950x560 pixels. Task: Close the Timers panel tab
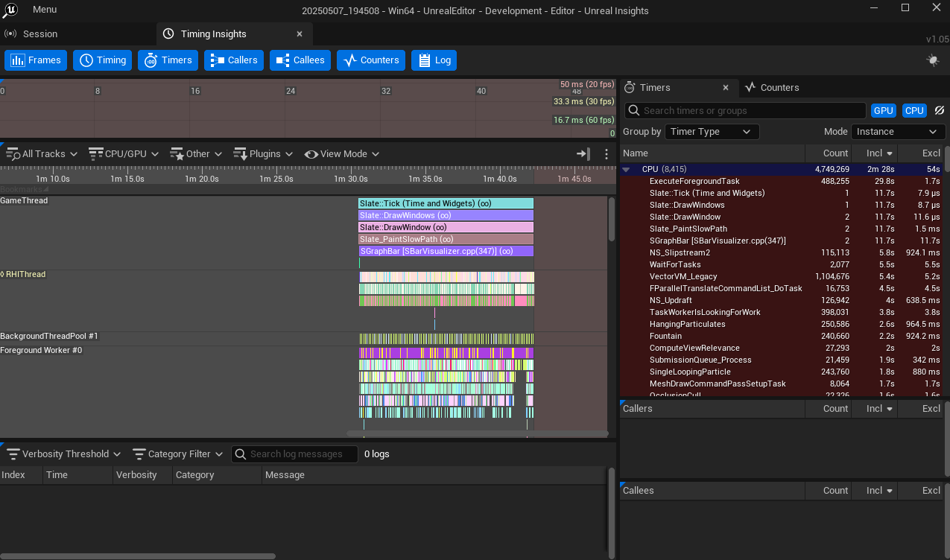click(x=726, y=88)
